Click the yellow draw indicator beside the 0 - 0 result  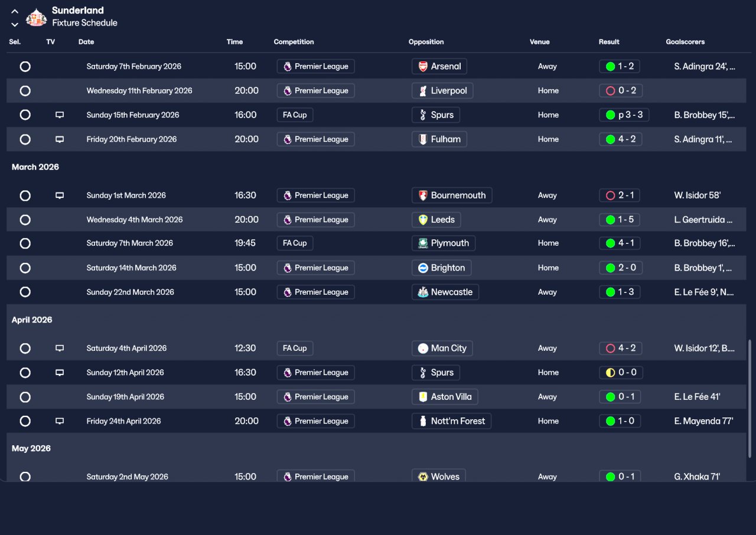tap(611, 373)
